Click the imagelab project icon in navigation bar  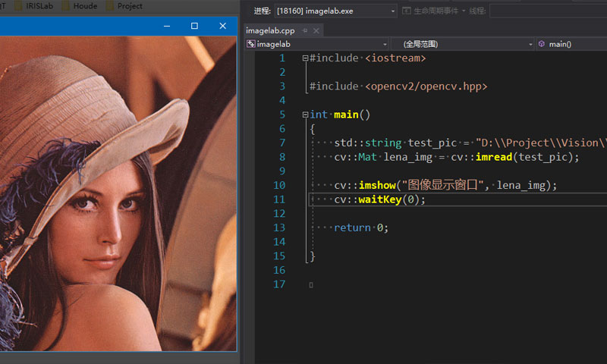point(251,44)
